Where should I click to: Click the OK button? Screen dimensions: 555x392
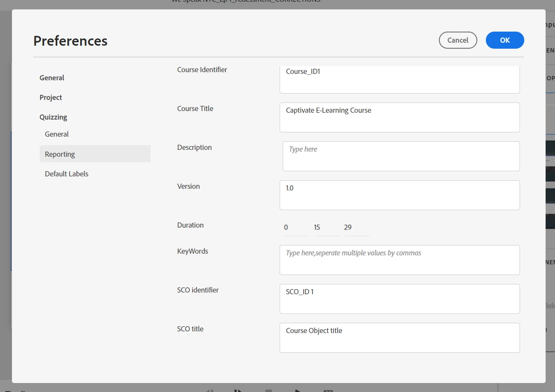(505, 40)
